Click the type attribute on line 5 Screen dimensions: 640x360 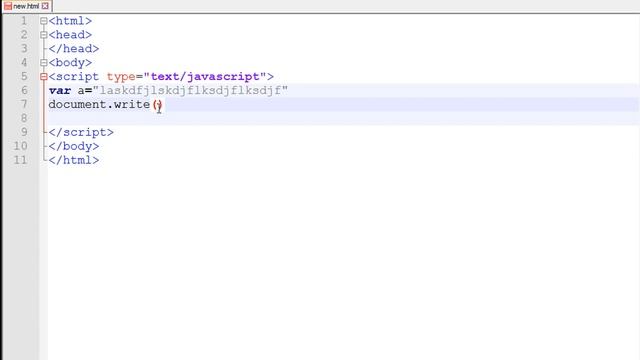[121, 77]
